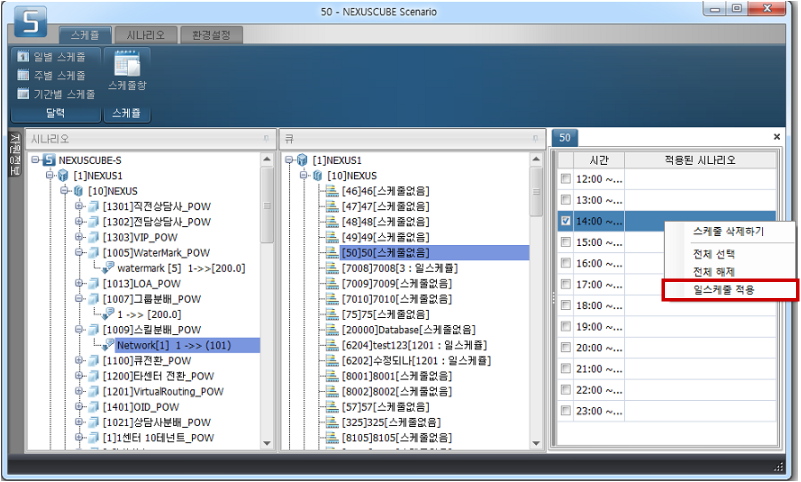The image size is (801, 482).
Task: Sort by the 시간 column header
Action: [598, 160]
